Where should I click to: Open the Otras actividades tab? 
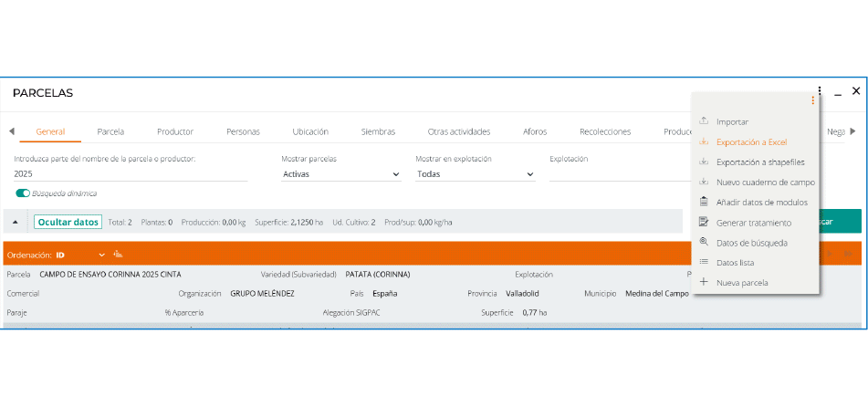pos(459,131)
